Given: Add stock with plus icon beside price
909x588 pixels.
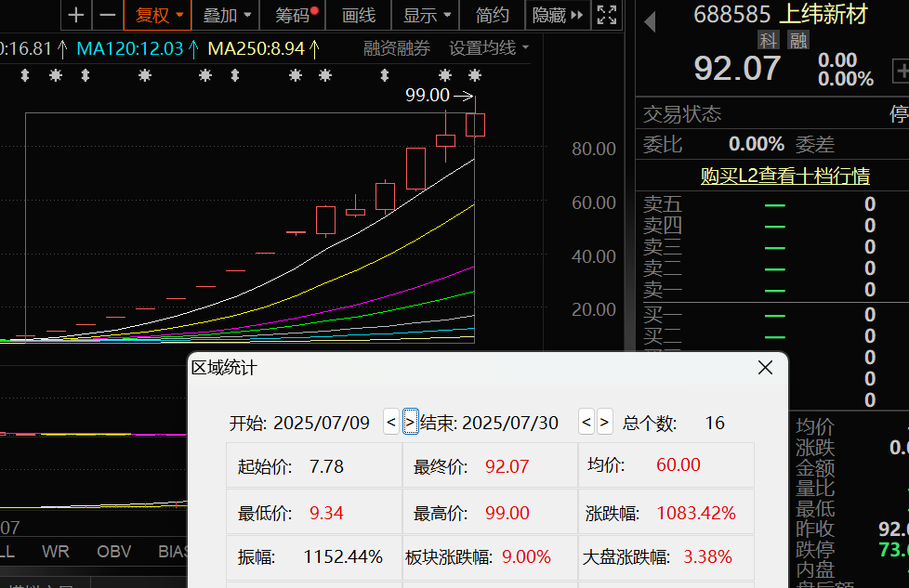Looking at the screenshot, I should click(x=901, y=70).
